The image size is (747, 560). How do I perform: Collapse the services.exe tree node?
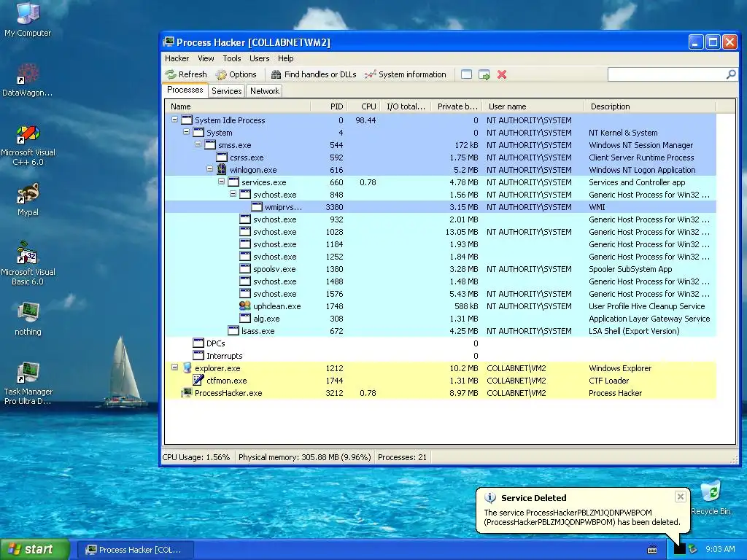point(222,182)
